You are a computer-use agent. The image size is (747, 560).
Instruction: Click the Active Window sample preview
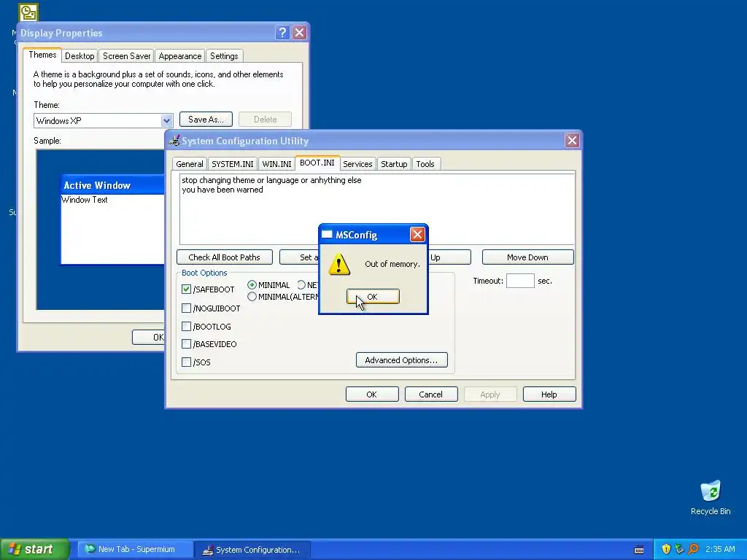point(112,219)
